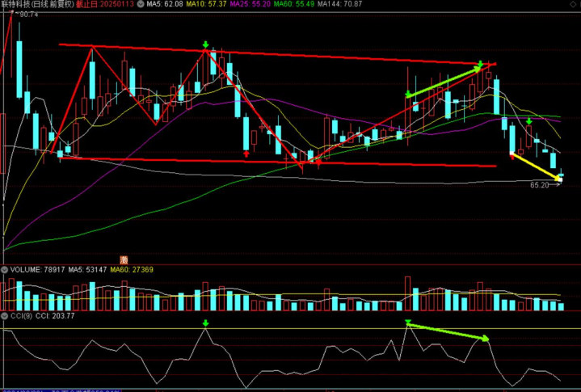Click the 65.20 low price label
The image size is (581, 392).
click(x=539, y=185)
